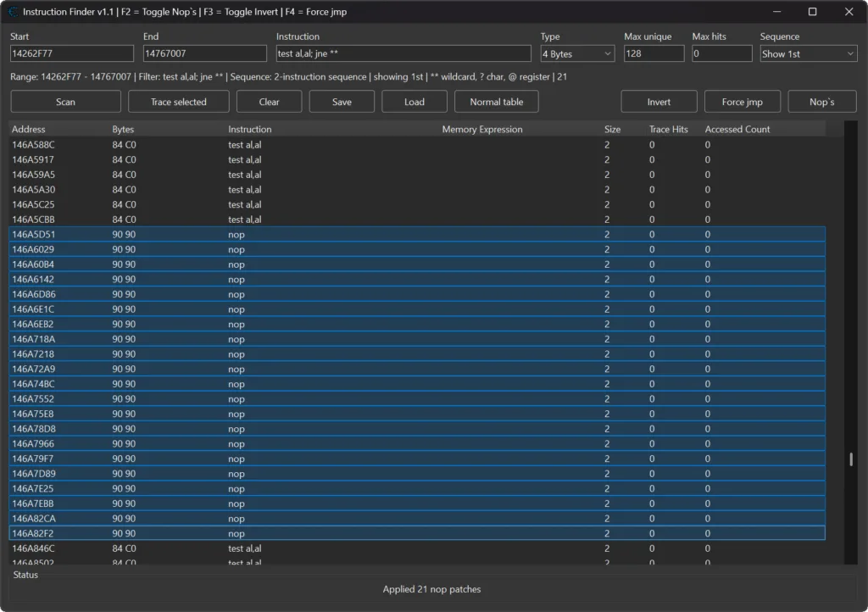Select row with address 146A588C
Screen dimensions: 868x612
pyautogui.click(x=417, y=145)
